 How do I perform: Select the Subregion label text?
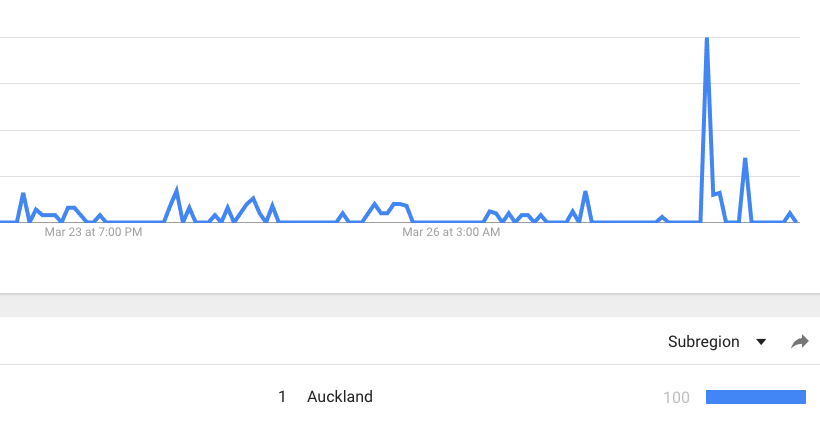pyautogui.click(x=703, y=342)
